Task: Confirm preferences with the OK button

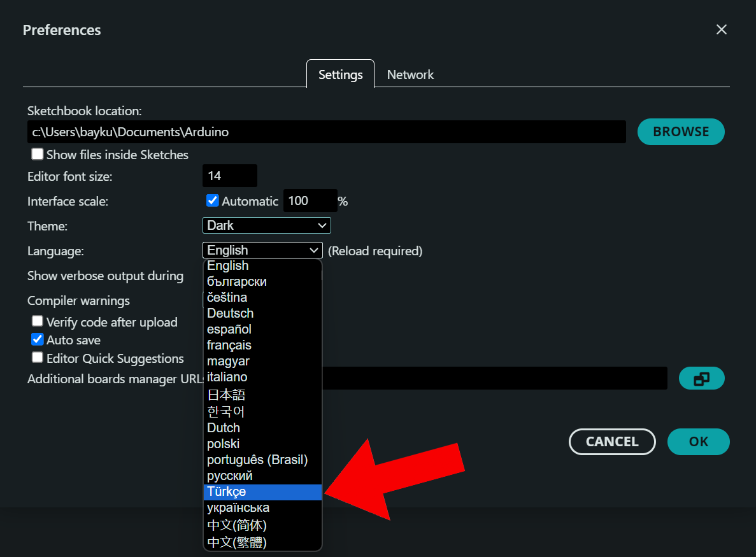Action: 698,442
